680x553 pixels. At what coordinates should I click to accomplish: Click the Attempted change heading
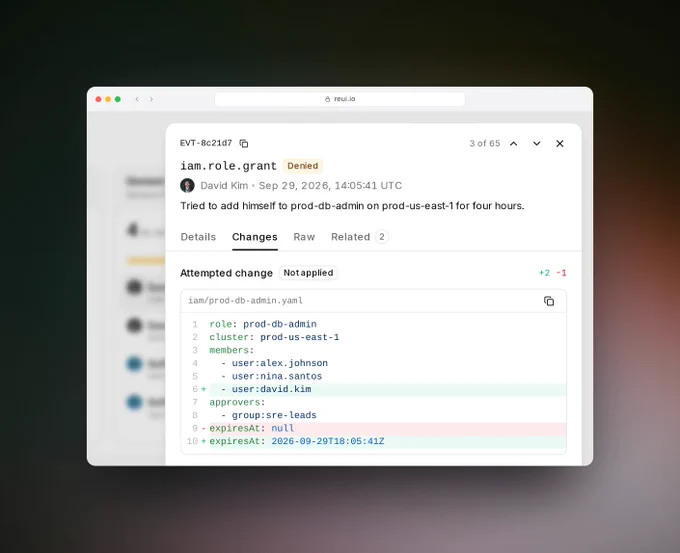(x=226, y=273)
